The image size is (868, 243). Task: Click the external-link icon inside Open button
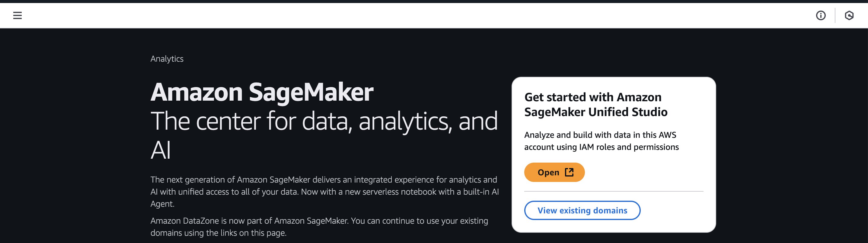(569, 172)
